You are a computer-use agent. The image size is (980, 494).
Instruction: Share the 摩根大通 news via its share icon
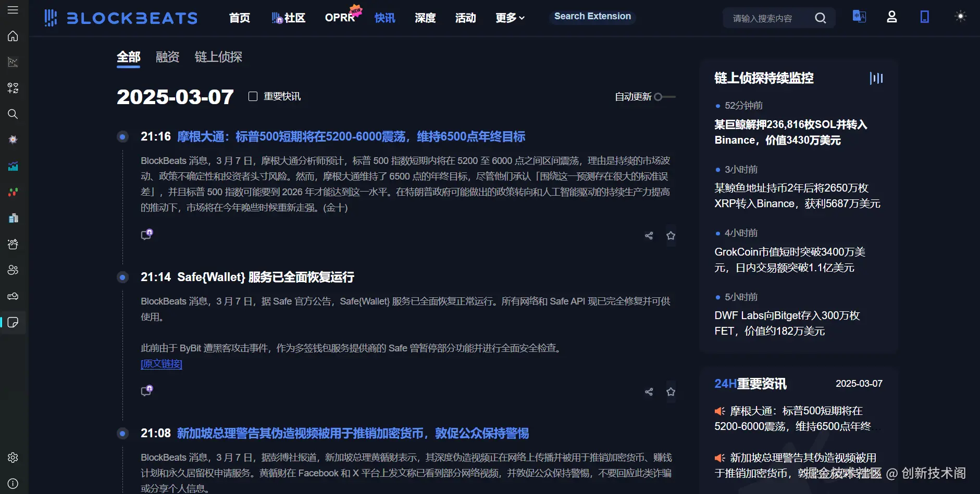[648, 235]
